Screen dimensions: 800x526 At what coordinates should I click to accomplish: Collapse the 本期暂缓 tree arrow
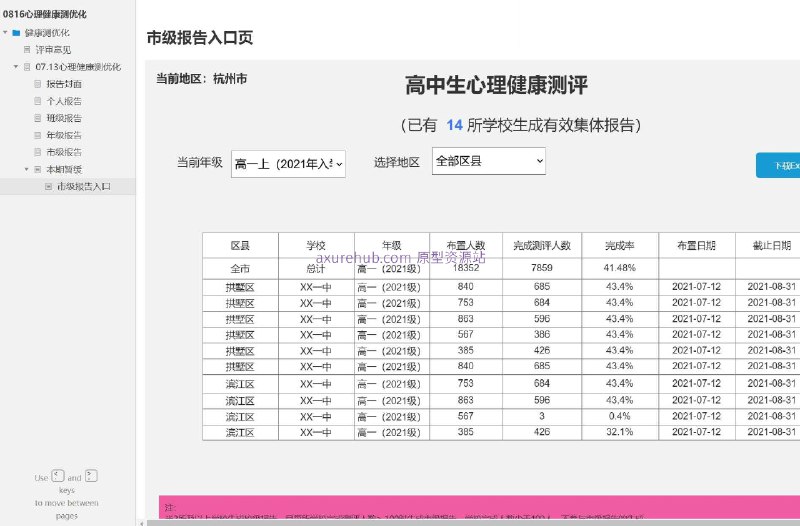click(27, 169)
